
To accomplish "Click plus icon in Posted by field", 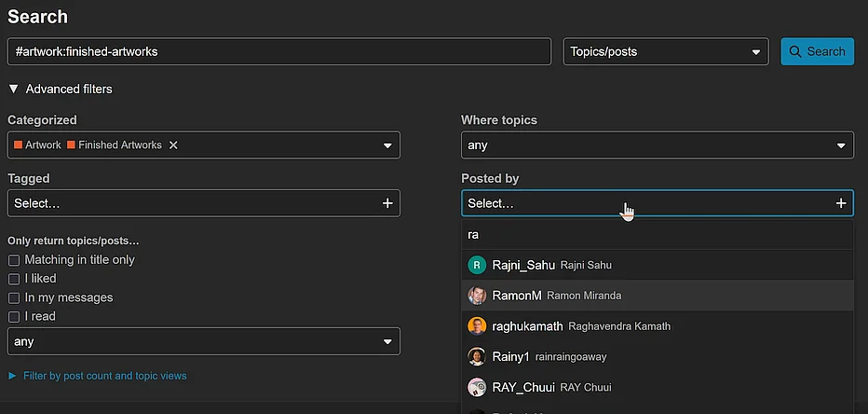I will coord(841,203).
